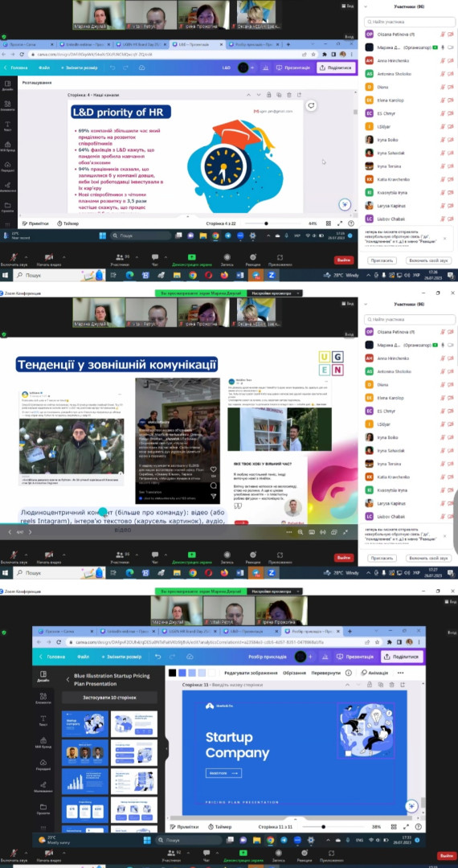Click fullscreen icon beside 38% zoom
This screenshot has height=868, width=458.
point(407,826)
